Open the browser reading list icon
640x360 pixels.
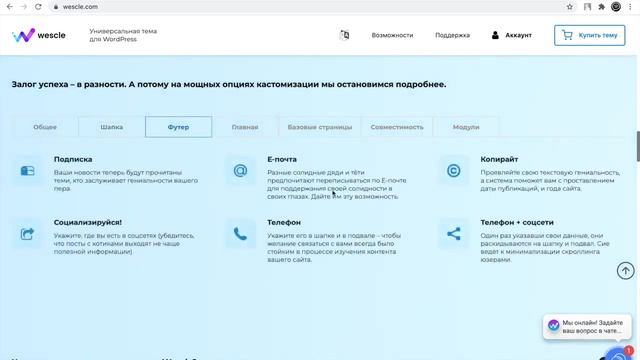click(x=587, y=7)
